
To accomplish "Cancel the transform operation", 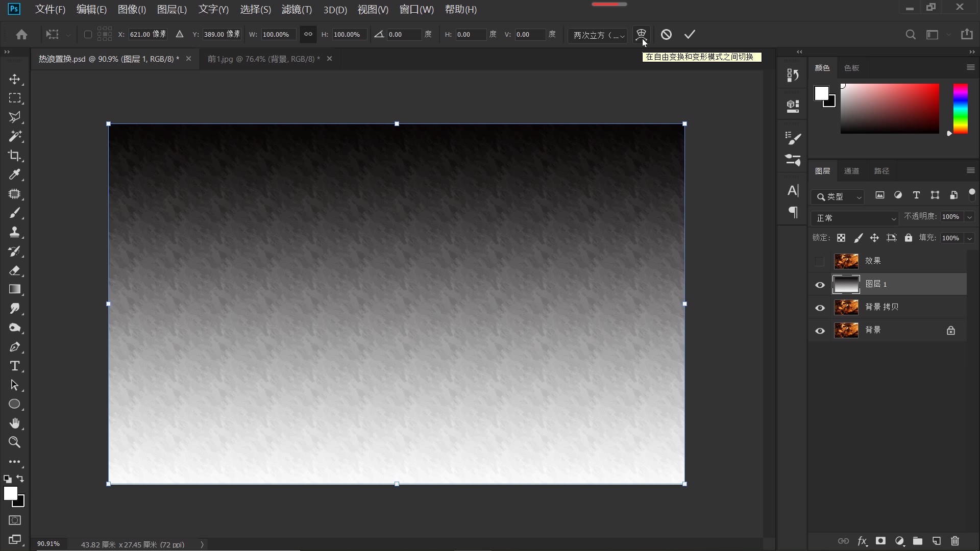I will (x=666, y=34).
